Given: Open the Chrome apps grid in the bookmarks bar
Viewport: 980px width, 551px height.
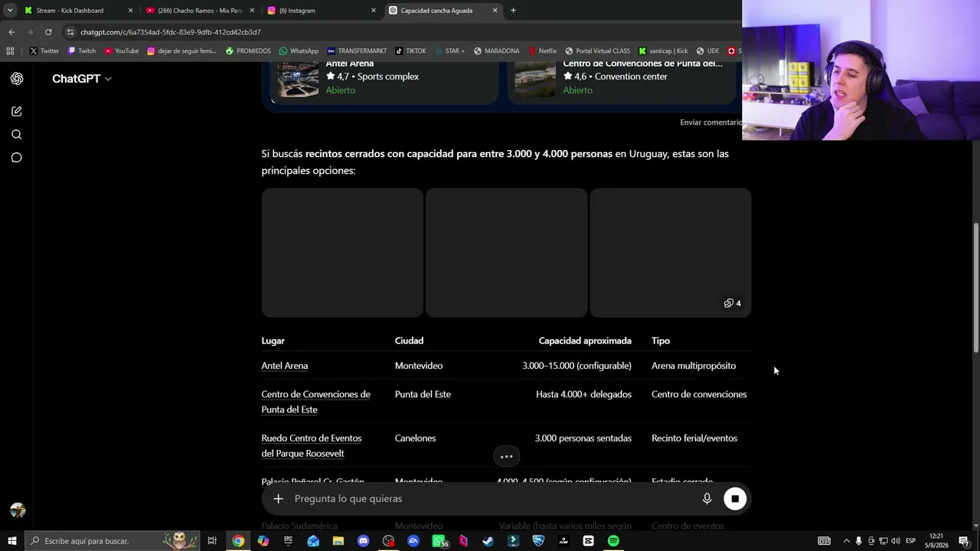Looking at the screenshot, I should click(x=10, y=51).
